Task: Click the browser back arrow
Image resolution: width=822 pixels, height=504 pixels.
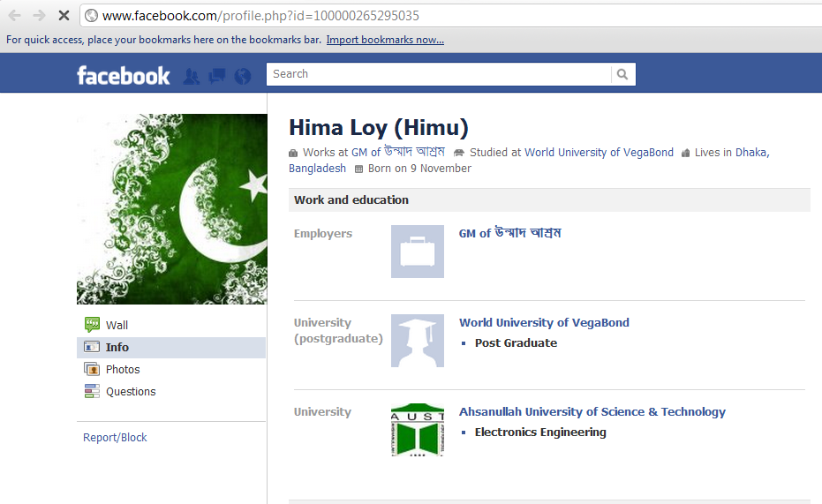Action: (x=15, y=16)
